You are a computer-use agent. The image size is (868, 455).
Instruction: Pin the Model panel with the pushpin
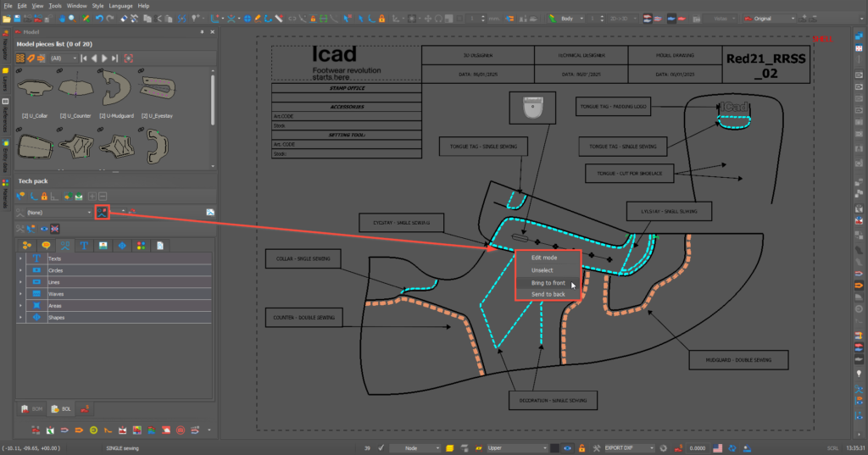tap(203, 31)
